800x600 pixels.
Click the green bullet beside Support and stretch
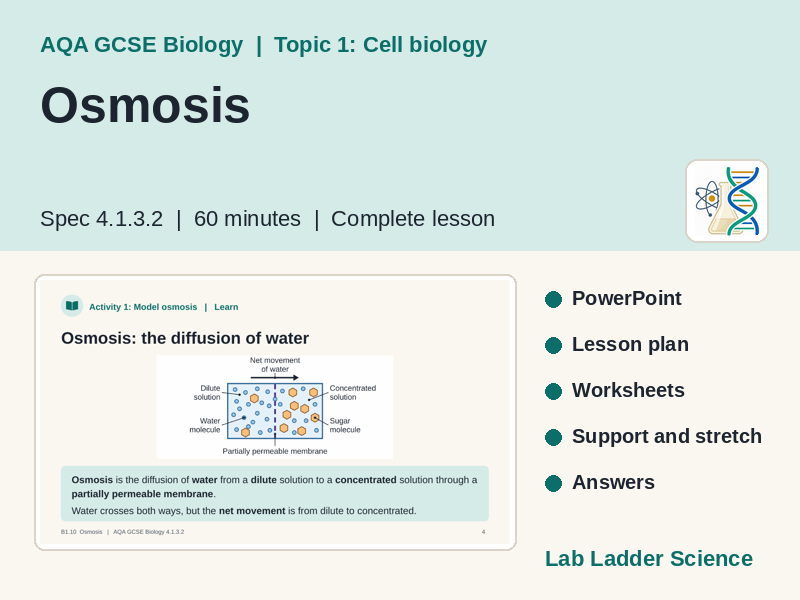[x=553, y=437]
